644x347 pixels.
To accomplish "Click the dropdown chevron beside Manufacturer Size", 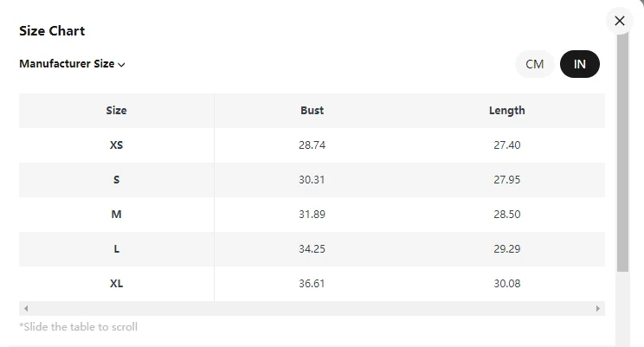I will click(x=122, y=65).
